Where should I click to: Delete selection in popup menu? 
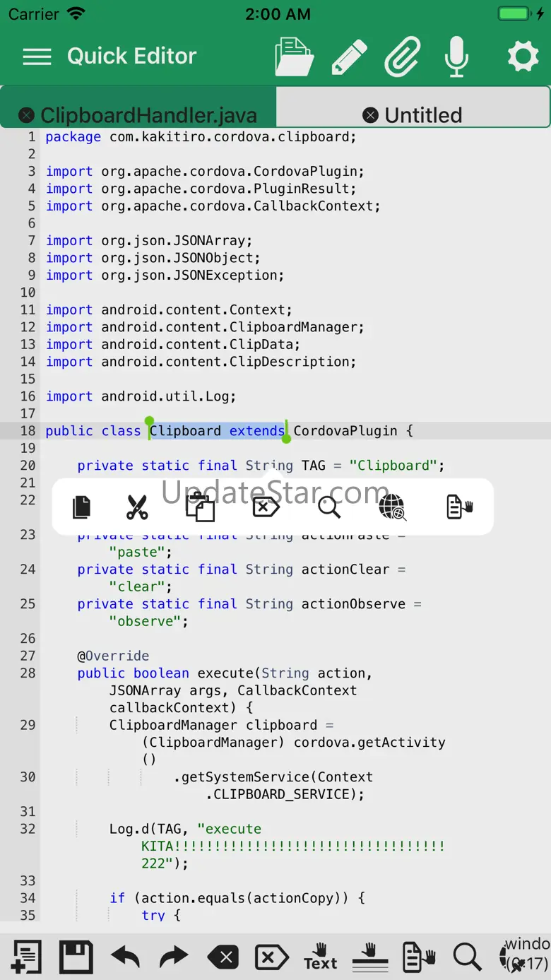point(266,507)
